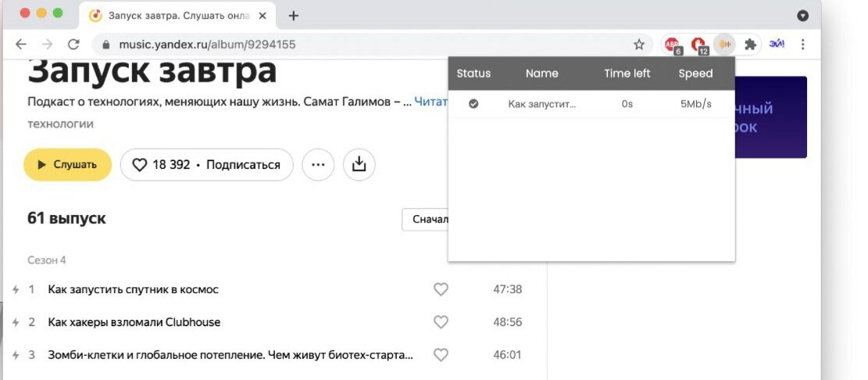Open a new browser tab
This screenshot has height=380, width=868.
294,16
